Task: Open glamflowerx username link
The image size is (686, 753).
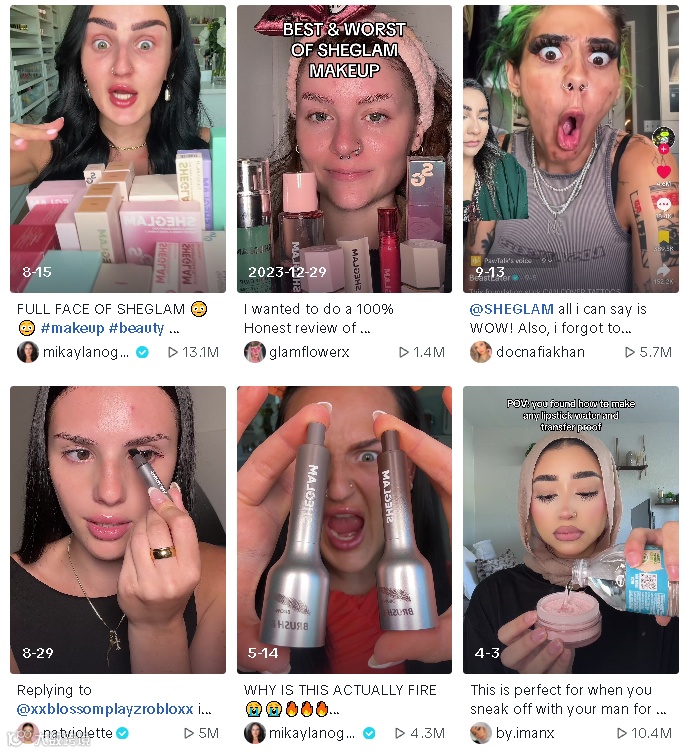Action: (x=309, y=352)
